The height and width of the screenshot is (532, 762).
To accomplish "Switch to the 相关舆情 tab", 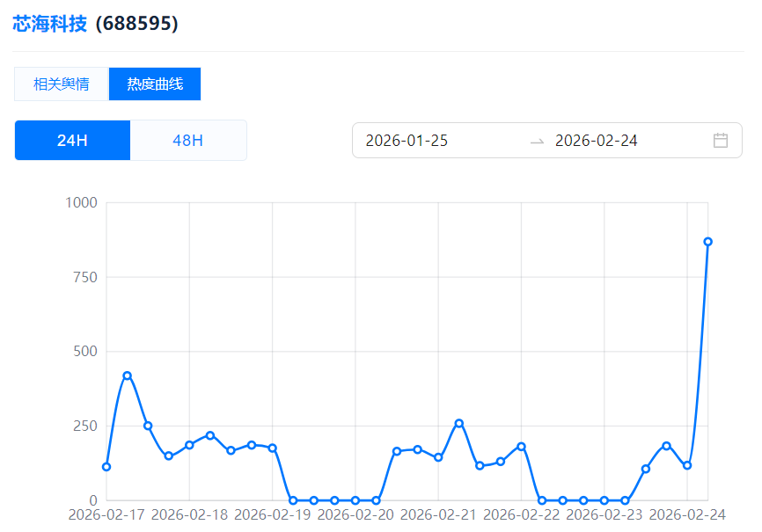I will [x=61, y=84].
